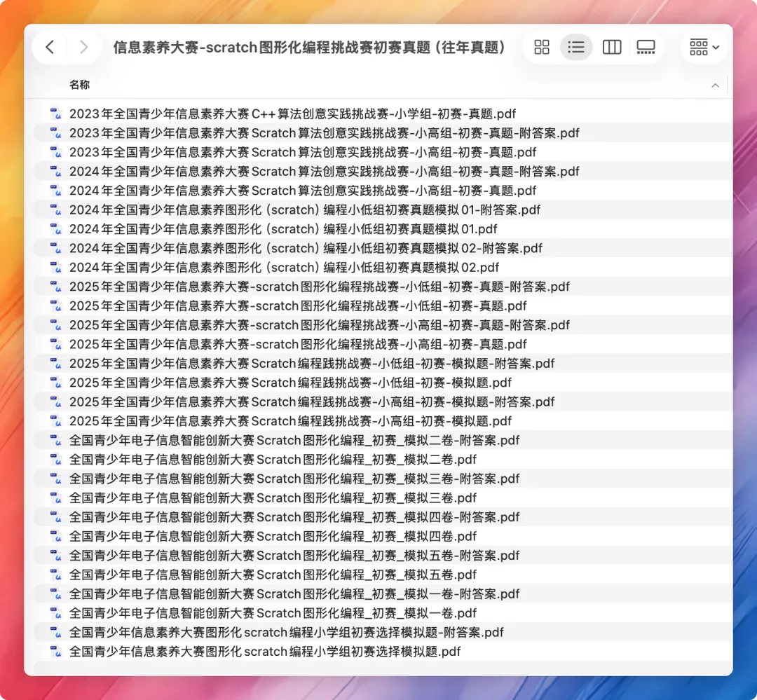Click PDF icon of 2024 Scratch 小高组 真题-附答案 file
Screen dimensions: 757x700
[56, 172]
